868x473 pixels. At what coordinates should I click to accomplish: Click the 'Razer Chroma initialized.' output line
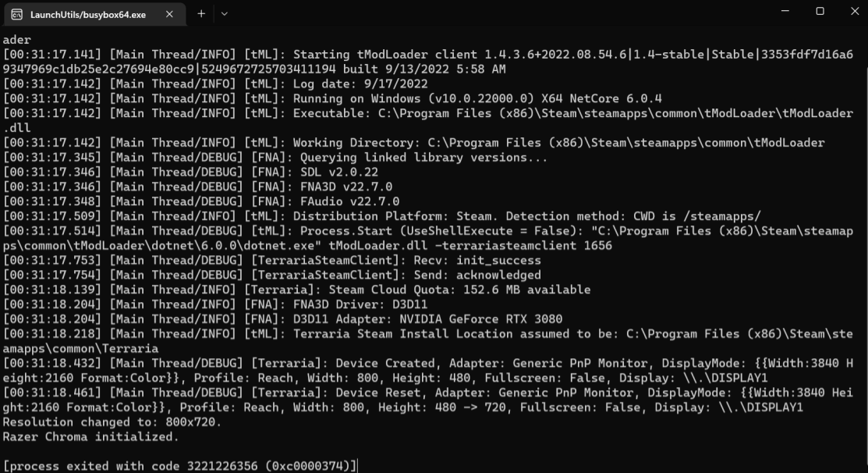[90, 436]
